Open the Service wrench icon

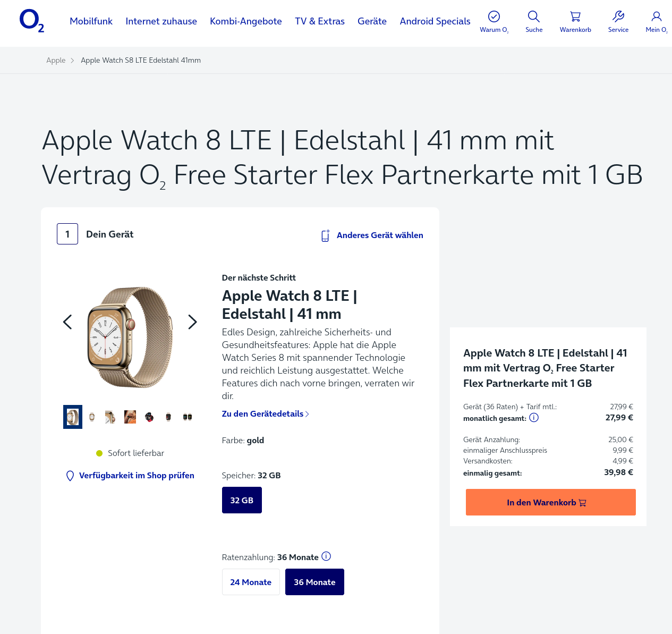[x=618, y=16]
